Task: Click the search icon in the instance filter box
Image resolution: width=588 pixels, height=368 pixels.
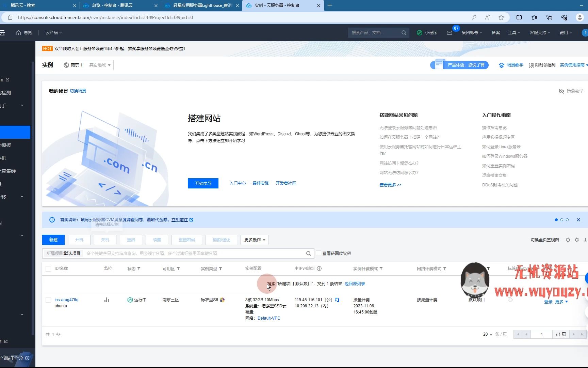Action: coord(308,254)
